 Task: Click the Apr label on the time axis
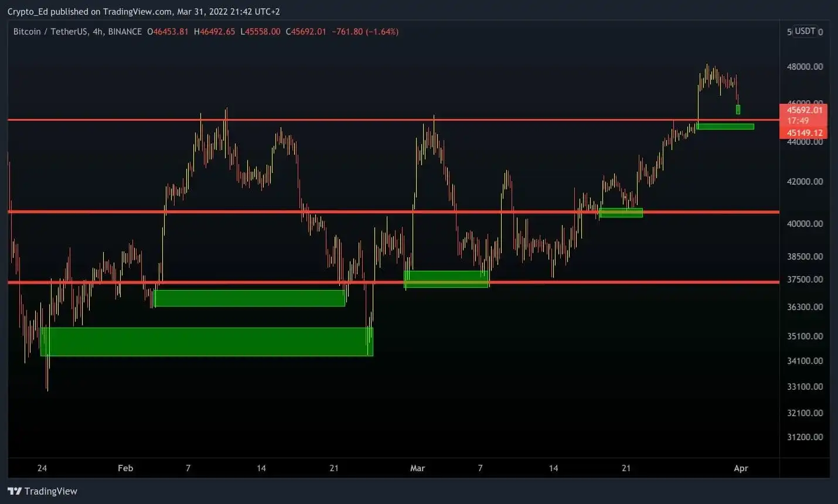tap(741, 468)
